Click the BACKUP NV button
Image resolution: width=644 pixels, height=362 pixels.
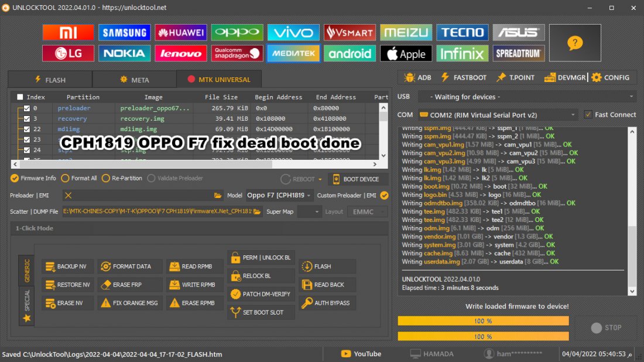point(67,267)
